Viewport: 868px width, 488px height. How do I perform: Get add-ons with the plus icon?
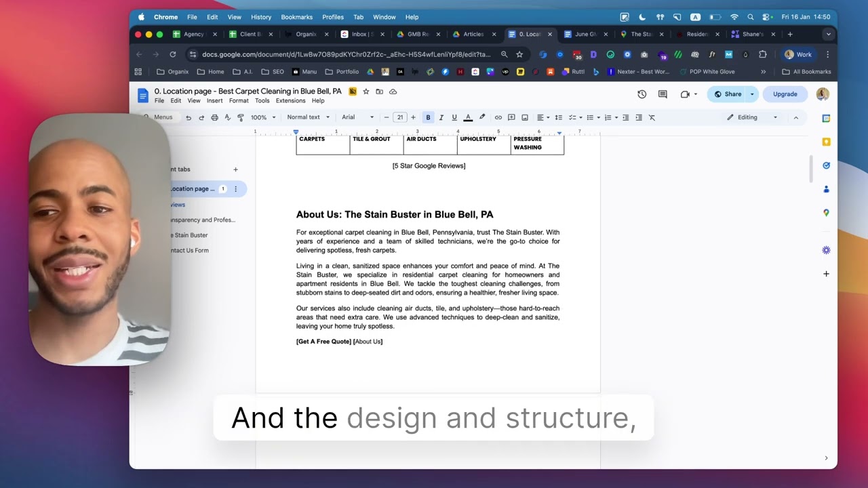click(826, 274)
